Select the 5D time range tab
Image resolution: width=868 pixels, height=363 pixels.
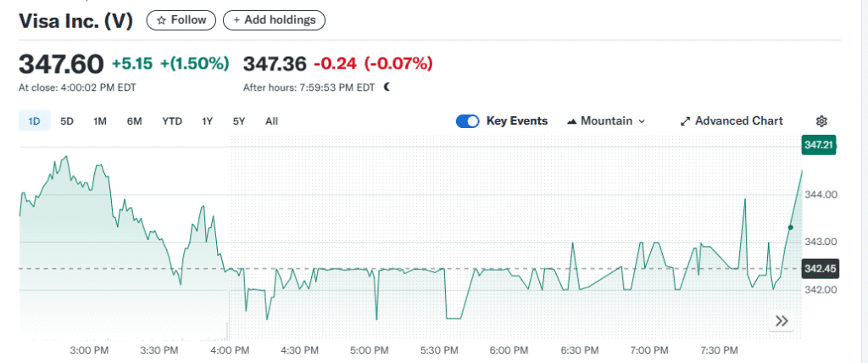point(67,120)
